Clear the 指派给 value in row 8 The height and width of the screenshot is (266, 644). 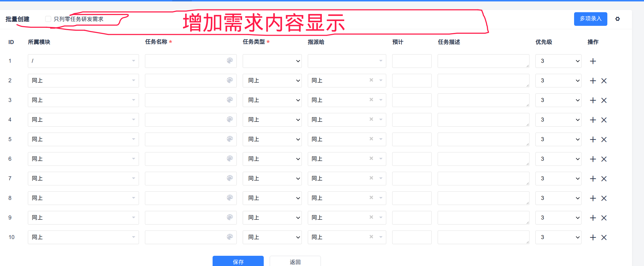click(x=371, y=198)
